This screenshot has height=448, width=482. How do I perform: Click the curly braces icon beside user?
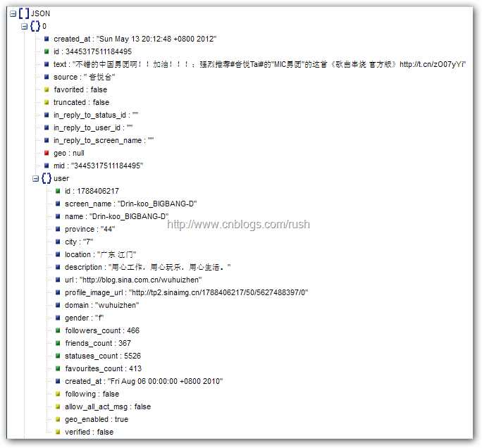[47, 178]
